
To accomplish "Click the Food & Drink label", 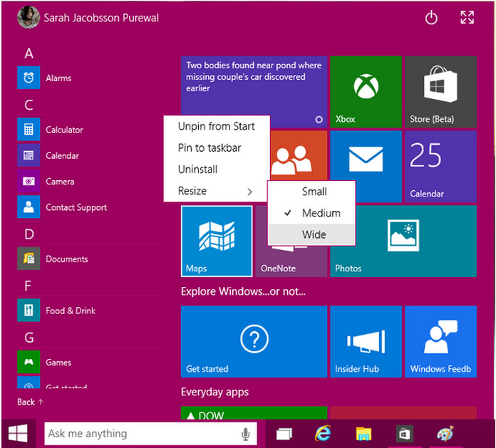I will (71, 311).
